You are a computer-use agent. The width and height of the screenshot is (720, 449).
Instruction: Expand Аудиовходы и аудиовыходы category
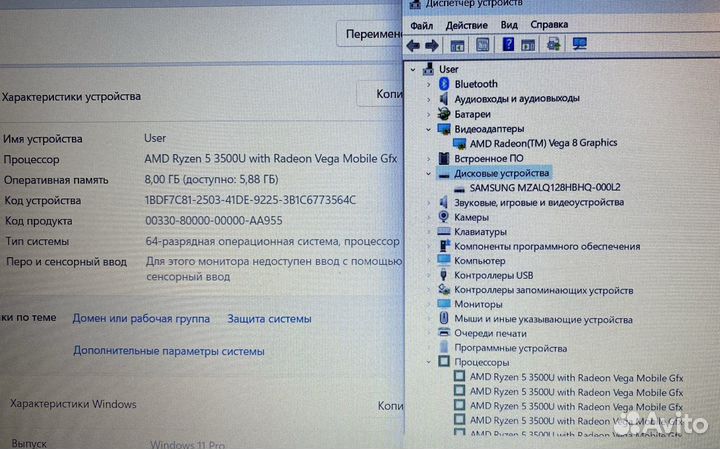pos(428,99)
